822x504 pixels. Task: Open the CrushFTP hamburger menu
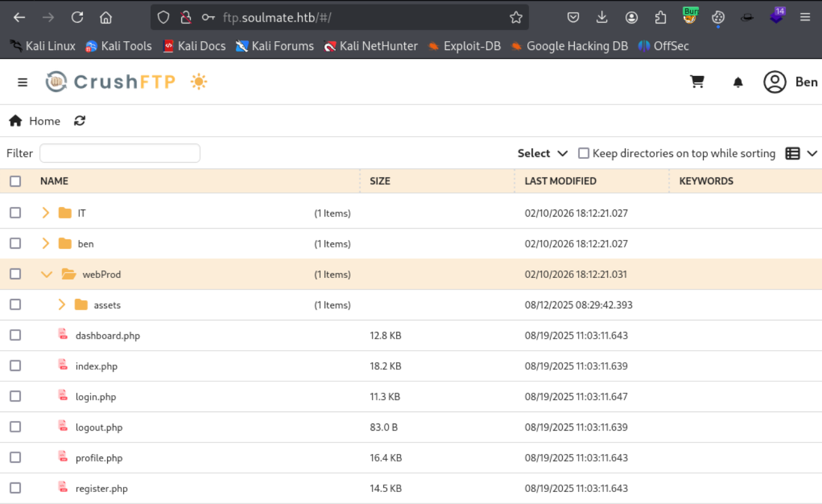23,82
